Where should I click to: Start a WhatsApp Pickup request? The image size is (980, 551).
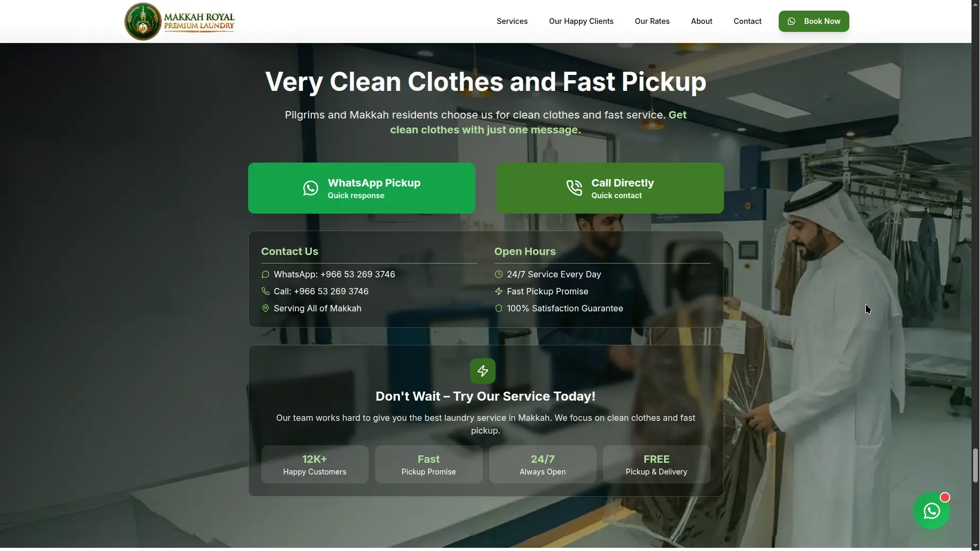click(x=362, y=188)
